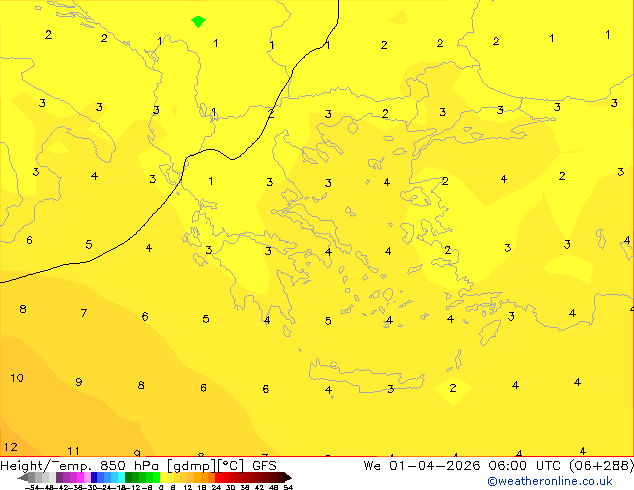Click the 10 temperature value on the map
The width and height of the screenshot is (634, 490).
pyautogui.click(x=17, y=378)
